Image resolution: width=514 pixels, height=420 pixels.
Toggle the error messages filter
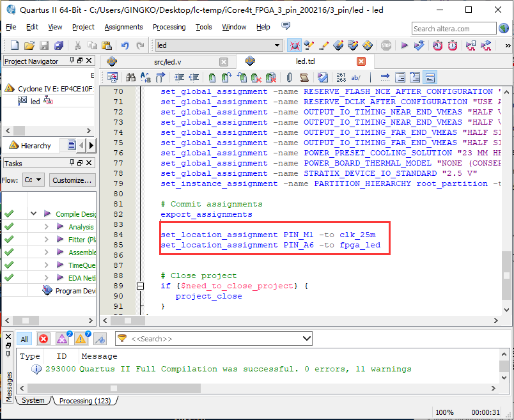pyautogui.click(x=43, y=339)
